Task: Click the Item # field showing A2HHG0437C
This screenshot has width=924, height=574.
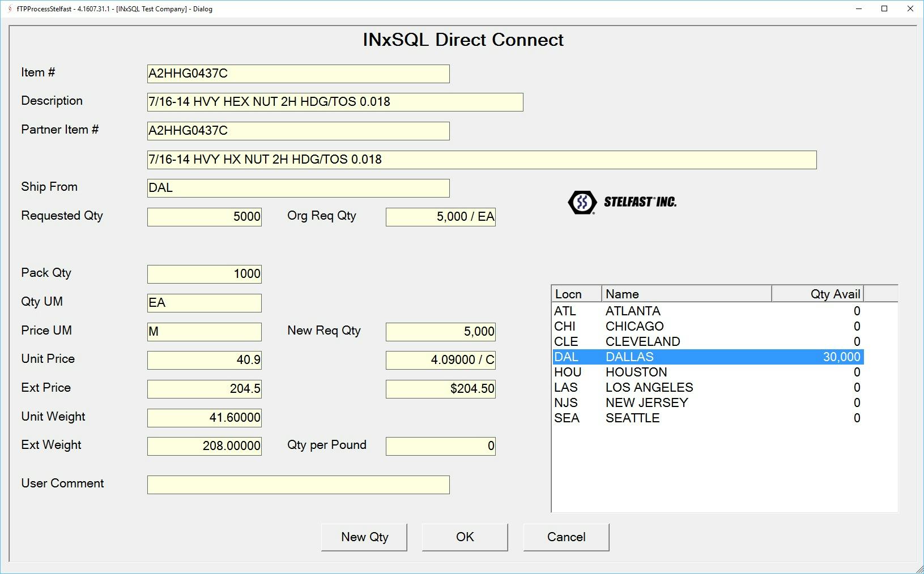Action: (x=297, y=73)
